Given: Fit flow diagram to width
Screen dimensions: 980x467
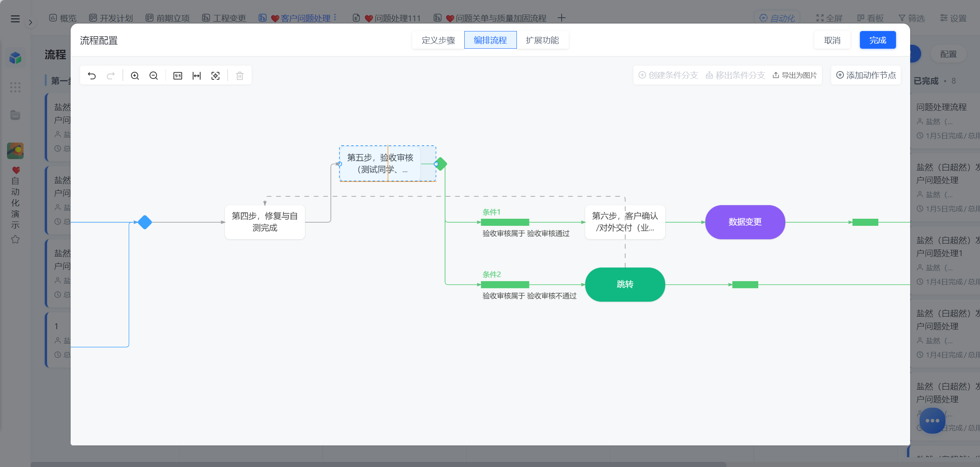Looking at the screenshot, I should click(x=197, y=75).
